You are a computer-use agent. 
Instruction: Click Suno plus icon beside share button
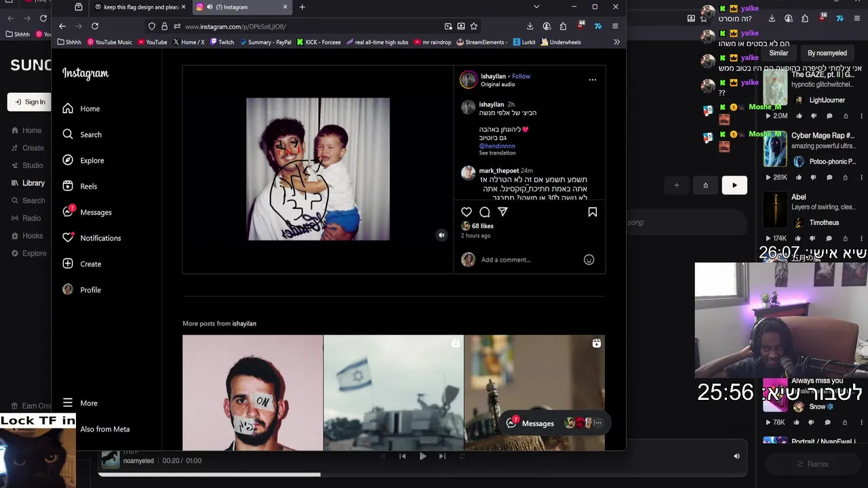point(676,185)
